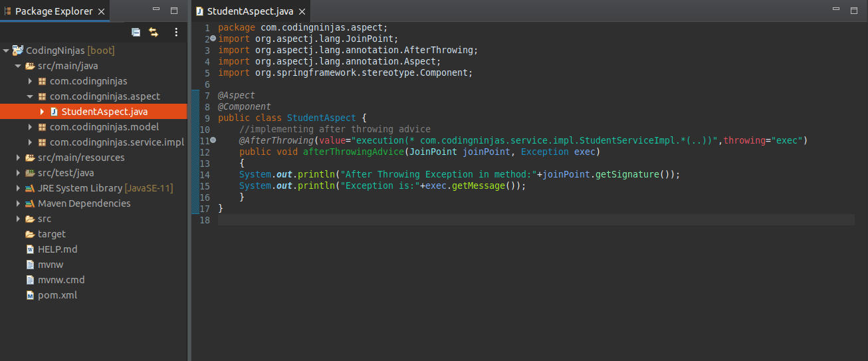Screen dimensions: 868x361
Task: Click 'StudentAspect' class name on line 9
Action: pyautogui.click(x=322, y=118)
